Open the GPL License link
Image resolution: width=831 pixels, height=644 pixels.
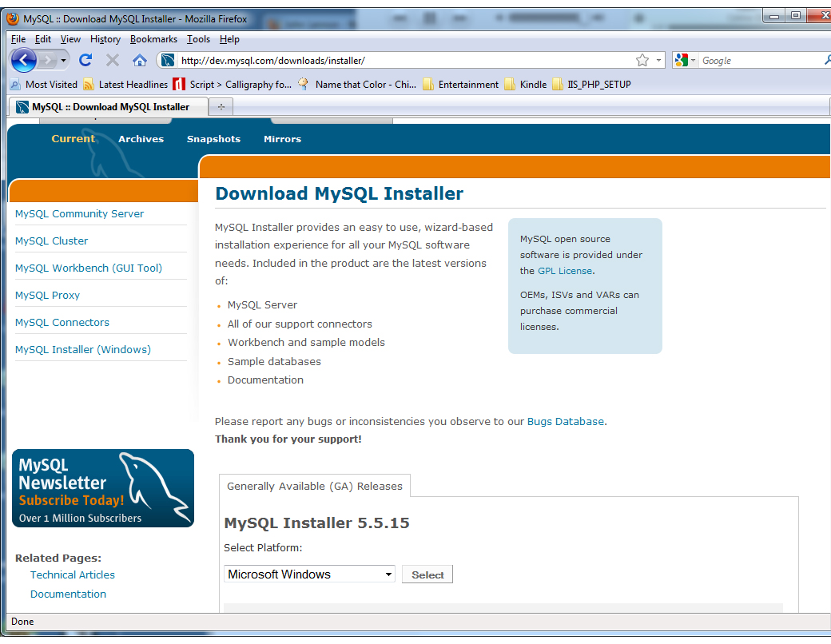565,271
